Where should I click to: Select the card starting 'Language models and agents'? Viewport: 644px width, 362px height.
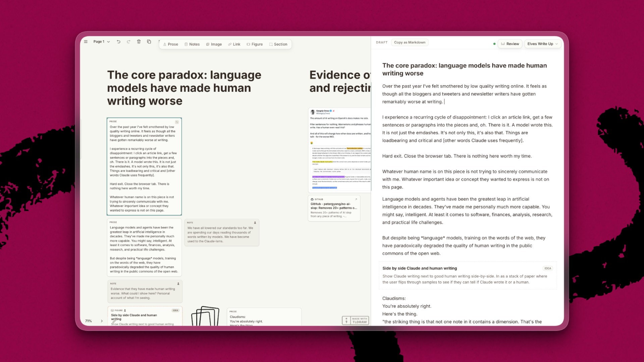144,248
